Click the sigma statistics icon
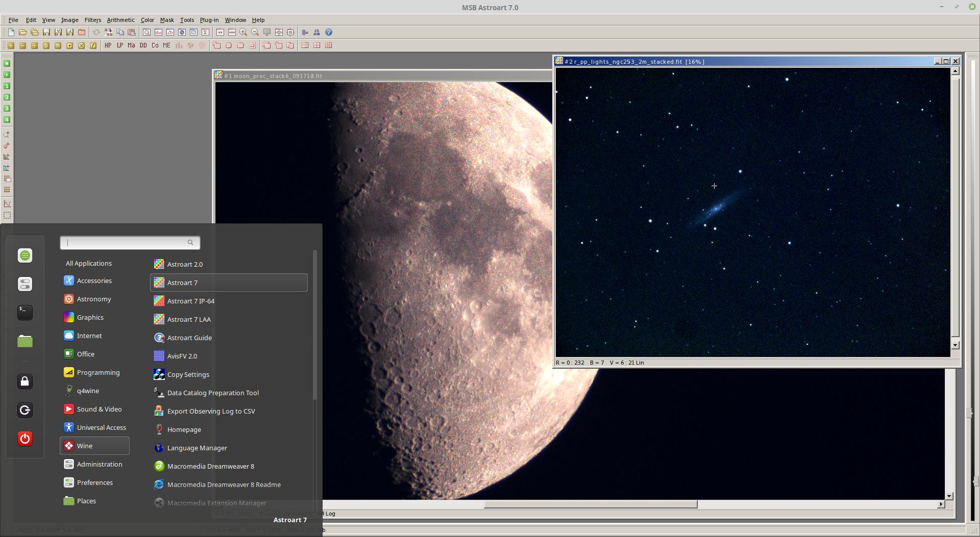Viewport: 980px width, 537px height. click(x=205, y=32)
